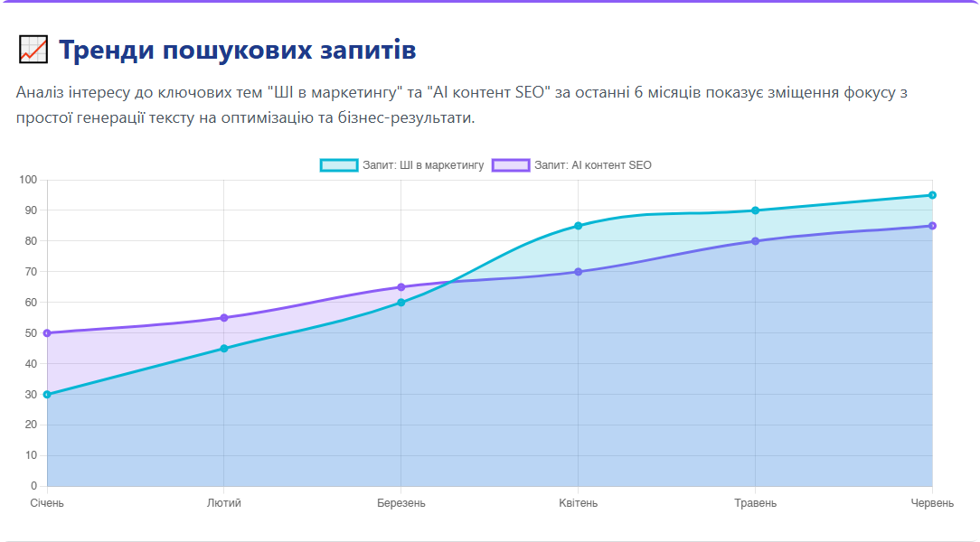Viewport: 980px width, 542px height.
Task: Click the purple marker at Березень
Action: point(401,286)
